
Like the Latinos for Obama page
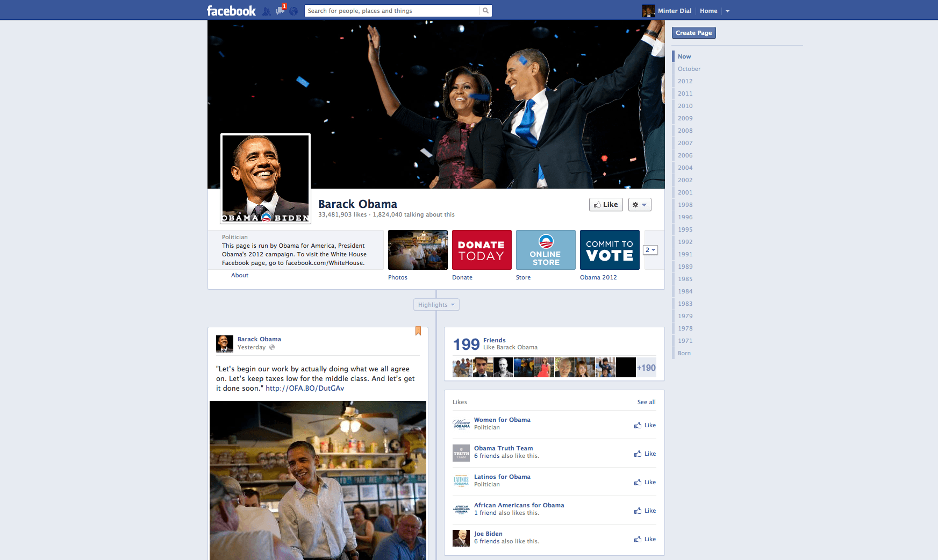[x=645, y=482]
